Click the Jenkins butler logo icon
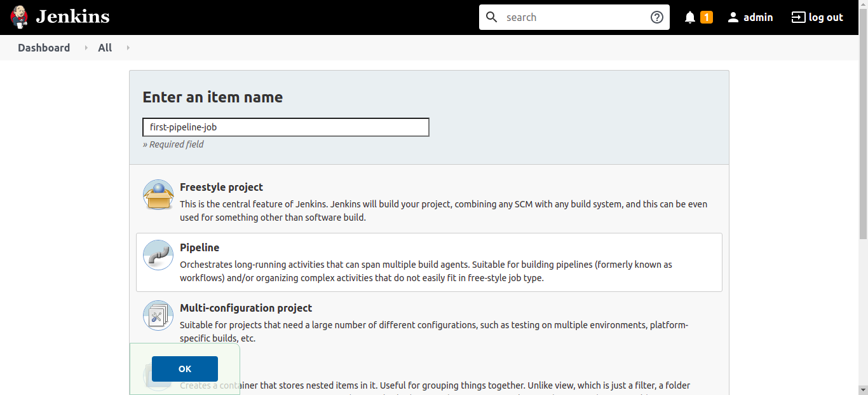The image size is (868, 395). coord(20,17)
